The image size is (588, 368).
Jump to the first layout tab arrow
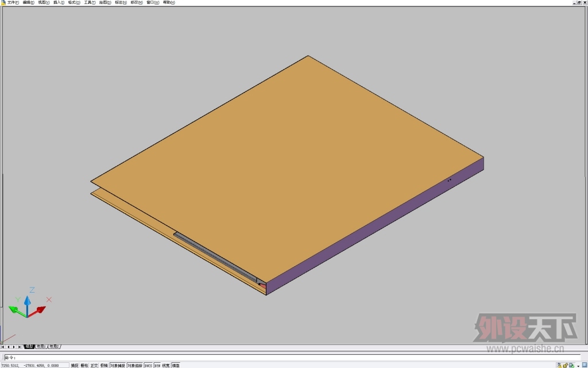point(3,347)
